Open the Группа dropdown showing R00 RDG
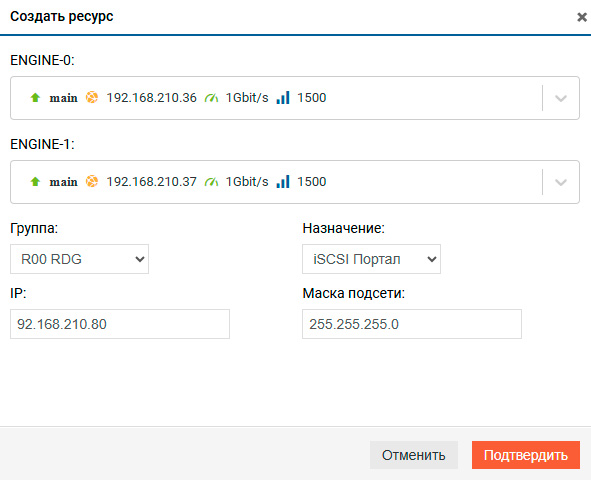591x480 pixels. point(80,259)
